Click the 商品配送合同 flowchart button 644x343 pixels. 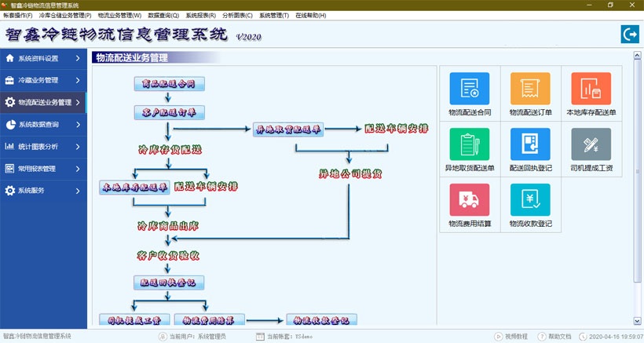point(169,84)
